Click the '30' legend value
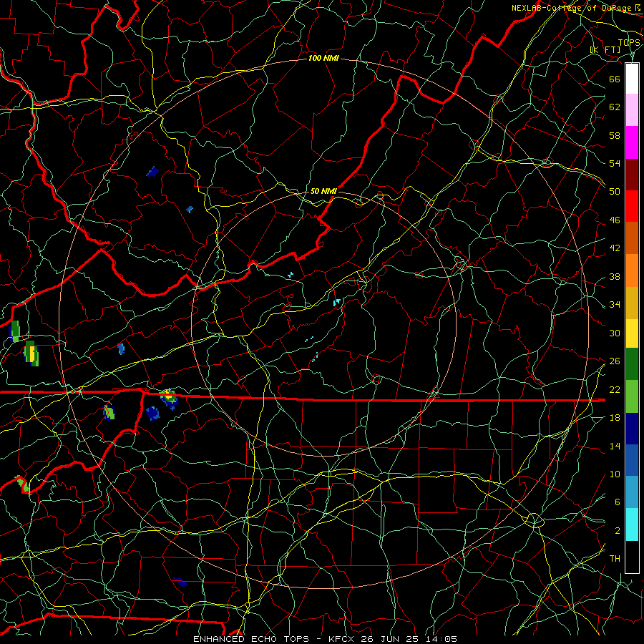Image resolution: width=644 pixels, height=644 pixels. coord(615,333)
